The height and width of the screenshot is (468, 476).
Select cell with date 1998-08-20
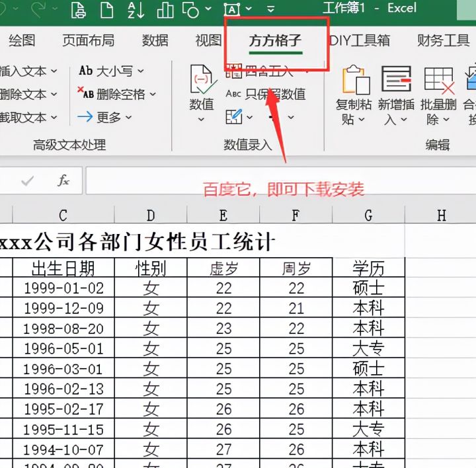point(63,328)
